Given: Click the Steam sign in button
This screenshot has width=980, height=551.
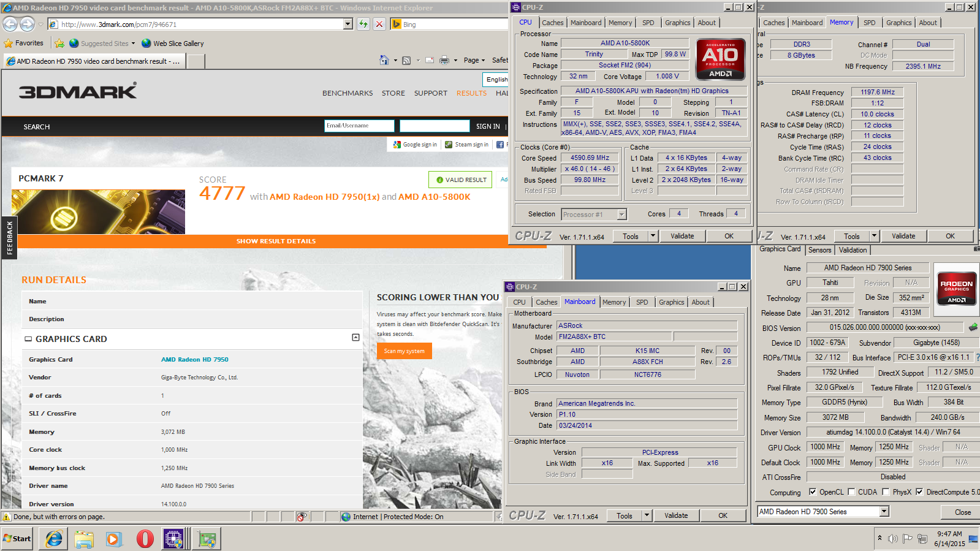Looking at the screenshot, I should click(x=467, y=145).
